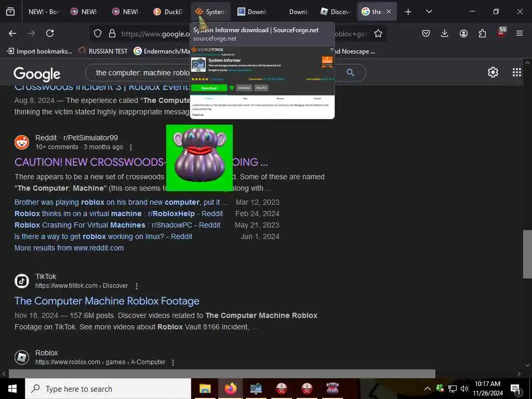Viewport: 532px width, 399px height.
Task: Open taskbar clock showing 10:17 AM
Action: (488, 389)
